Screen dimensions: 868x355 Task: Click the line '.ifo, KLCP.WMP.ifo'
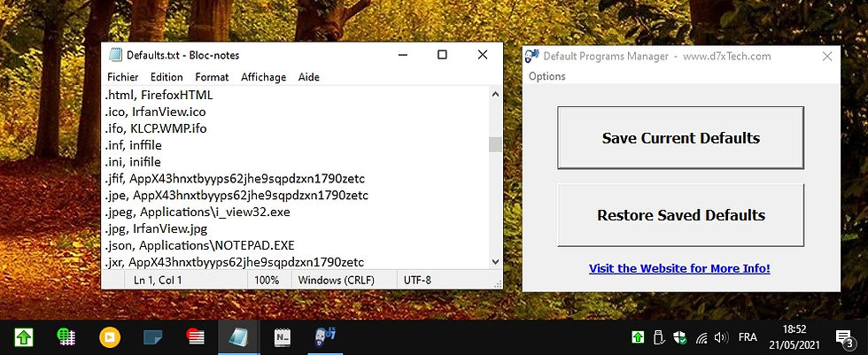pyautogui.click(x=156, y=129)
